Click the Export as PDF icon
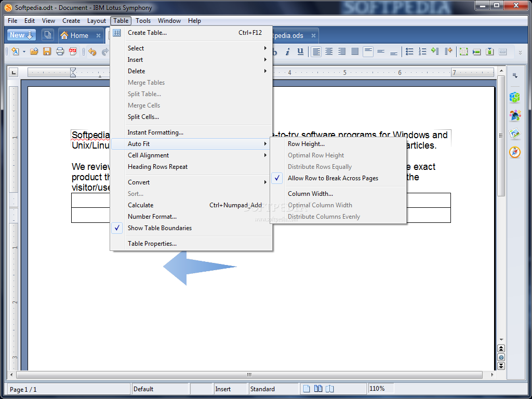 pyautogui.click(x=73, y=51)
